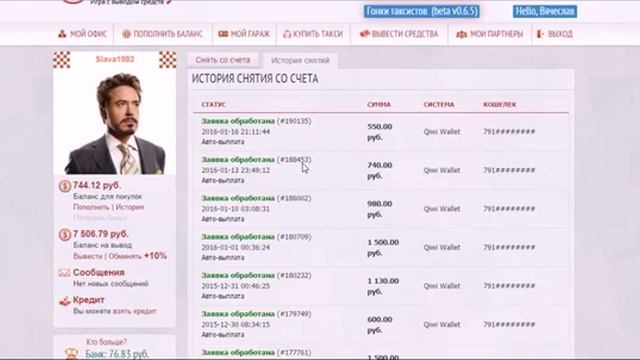Open Мой офис menu item
640x360 pixels.
82,34
